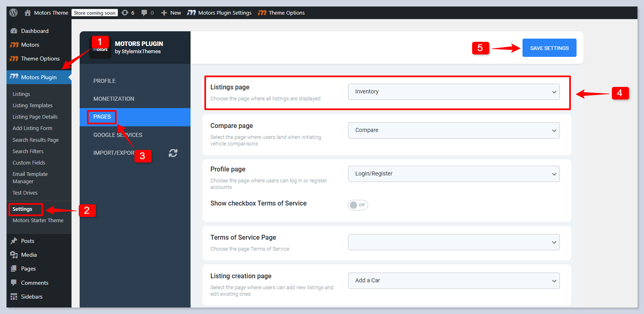The width and height of the screenshot is (644, 314).
Task: Open the Profile page Login/Register dropdown
Action: click(x=453, y=174)
